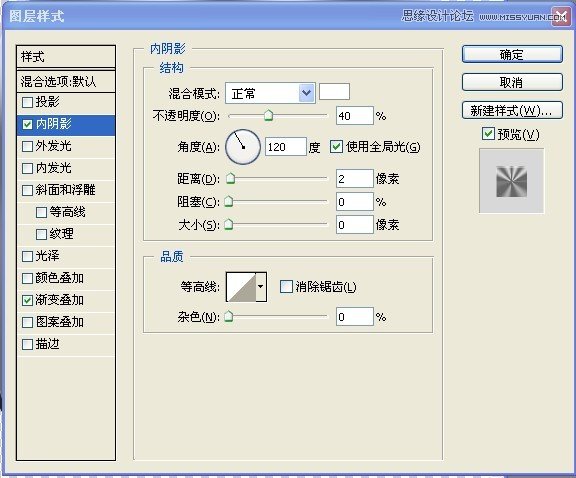Viewport: 576px width, 478px height.
Task: Click the distance field showing 2
Action: 354,179
